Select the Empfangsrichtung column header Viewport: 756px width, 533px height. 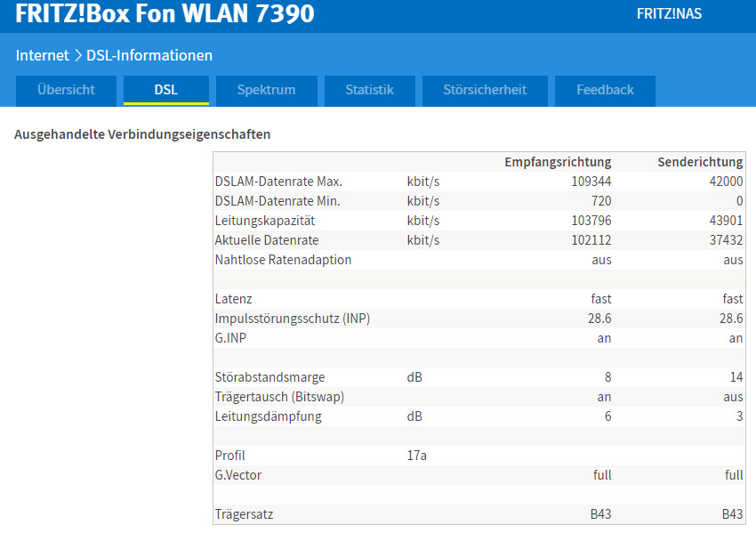coord(558,162)
